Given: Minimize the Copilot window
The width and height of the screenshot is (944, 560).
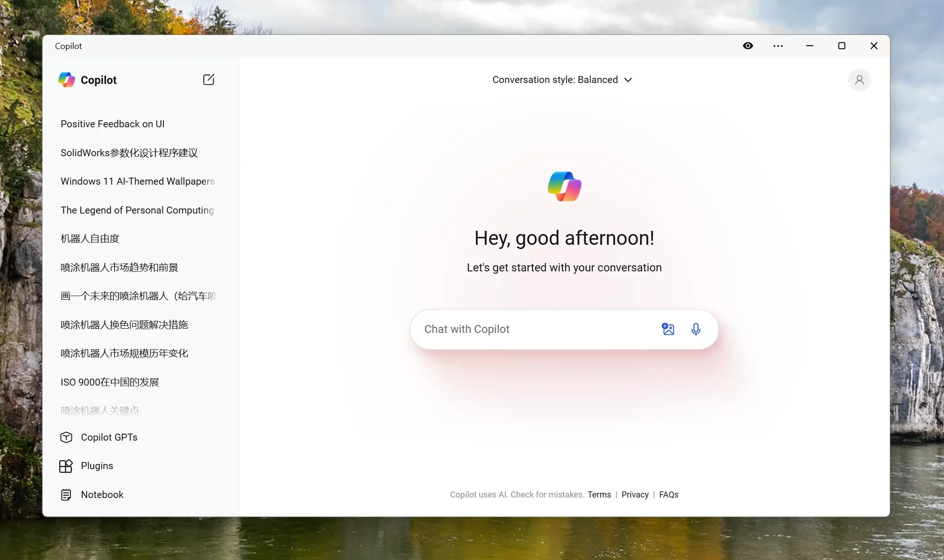Looking at the screenshot, I should (x=810, y=46).
